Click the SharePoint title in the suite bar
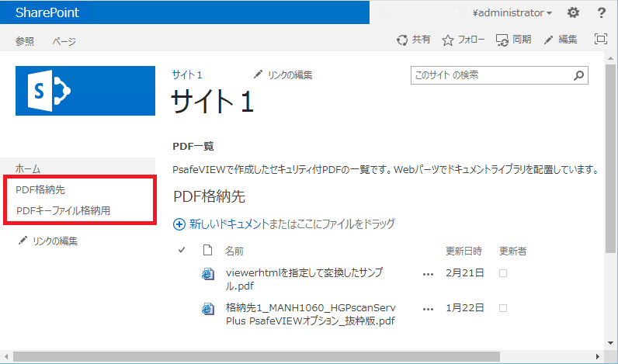 [47, 12]
